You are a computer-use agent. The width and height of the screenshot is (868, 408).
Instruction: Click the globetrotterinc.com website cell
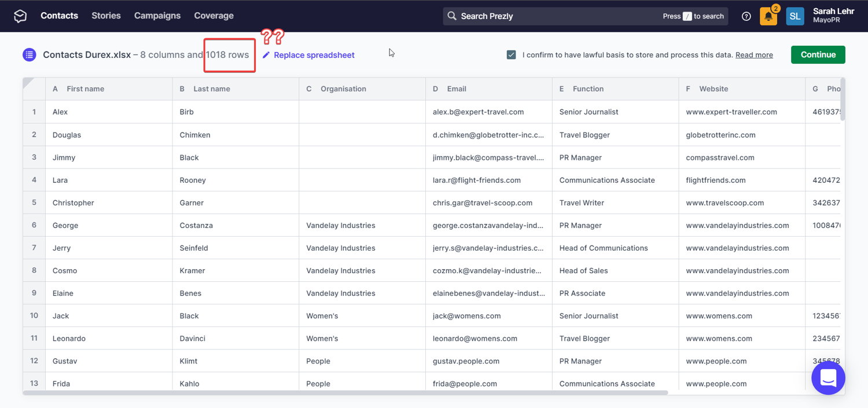click(x=742, y=134)
